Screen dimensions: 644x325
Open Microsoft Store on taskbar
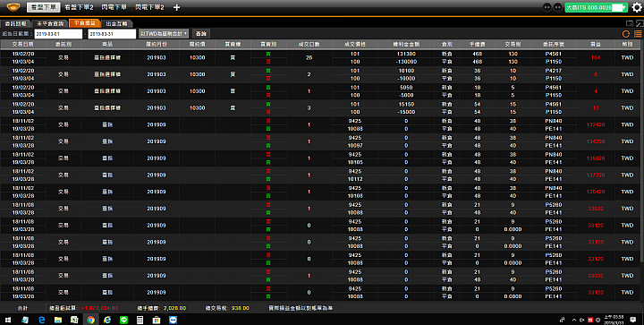[157, 320]
